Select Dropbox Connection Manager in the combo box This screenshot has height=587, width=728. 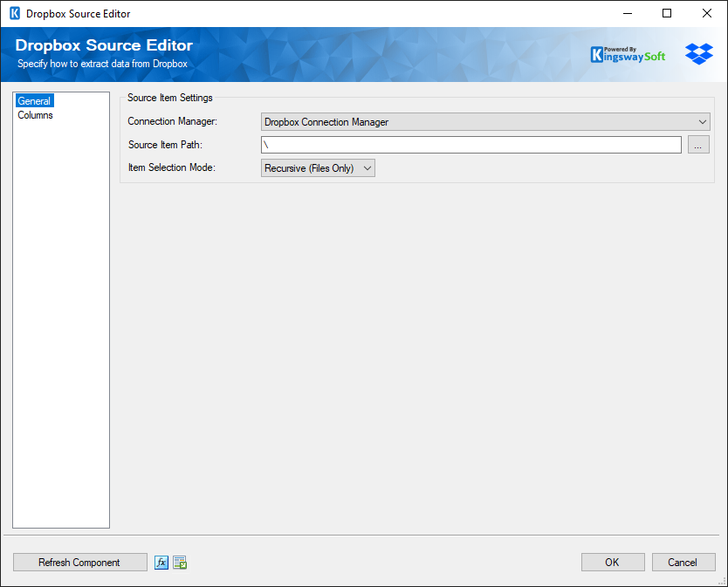(x=485, y=122)
